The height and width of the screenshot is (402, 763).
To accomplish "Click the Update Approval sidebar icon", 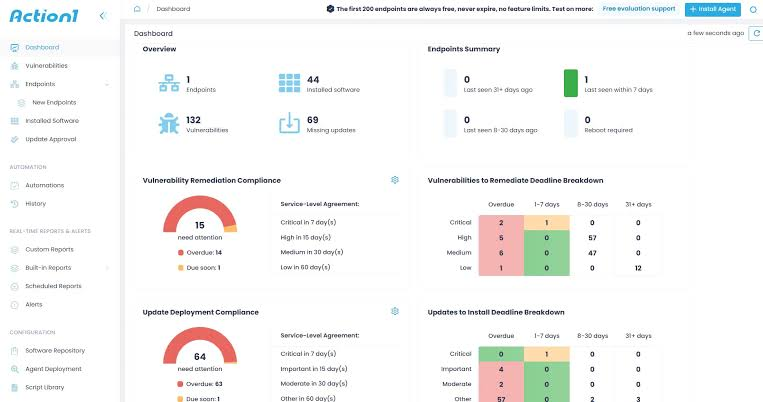I will click(15, 139).
